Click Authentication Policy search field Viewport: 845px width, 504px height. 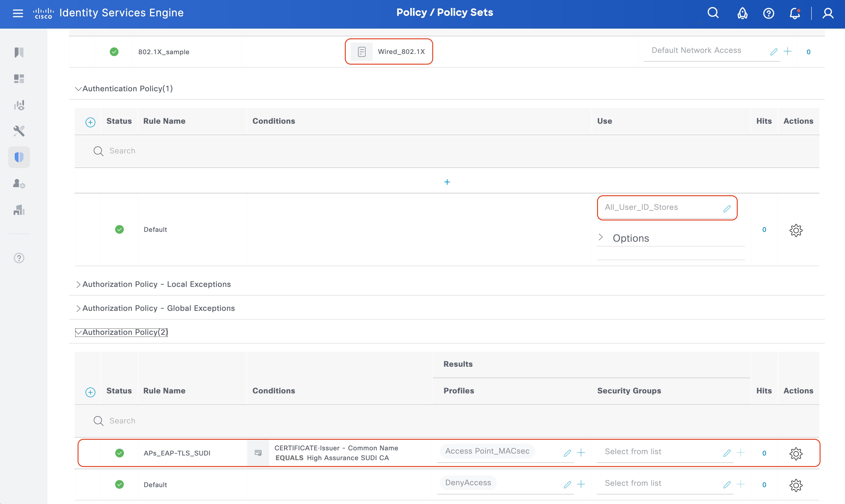pyautogui.click(x=447, y=151)
